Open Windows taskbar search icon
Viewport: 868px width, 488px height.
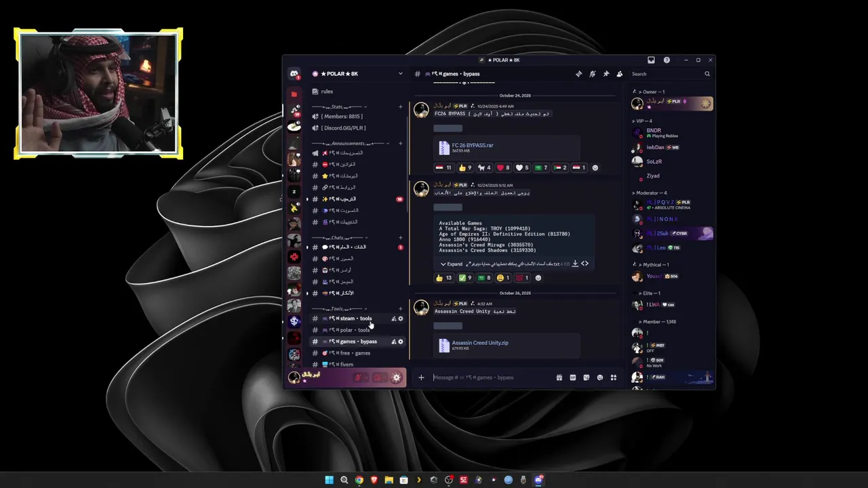tap(344, 480)
